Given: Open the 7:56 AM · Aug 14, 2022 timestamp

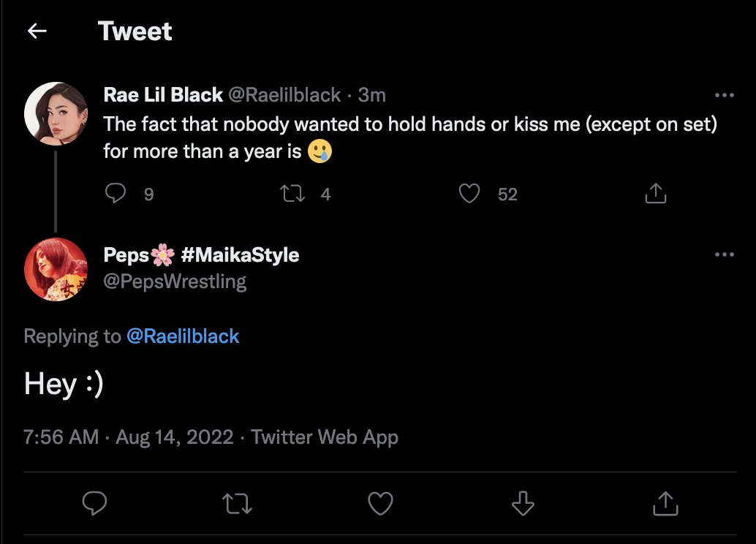Looking at the screenshot, I should tap(129, 437).
